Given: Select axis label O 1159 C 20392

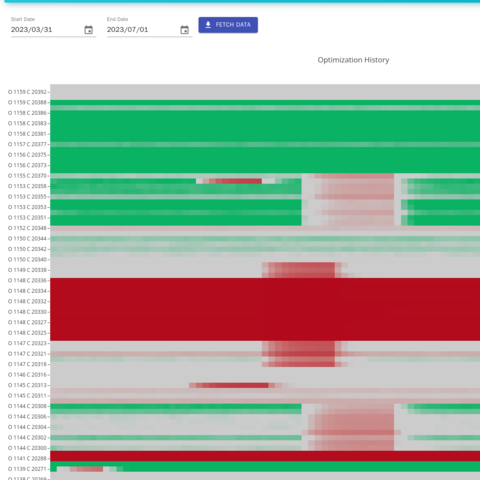Looking at the screenshot, I should coord(27,92).
